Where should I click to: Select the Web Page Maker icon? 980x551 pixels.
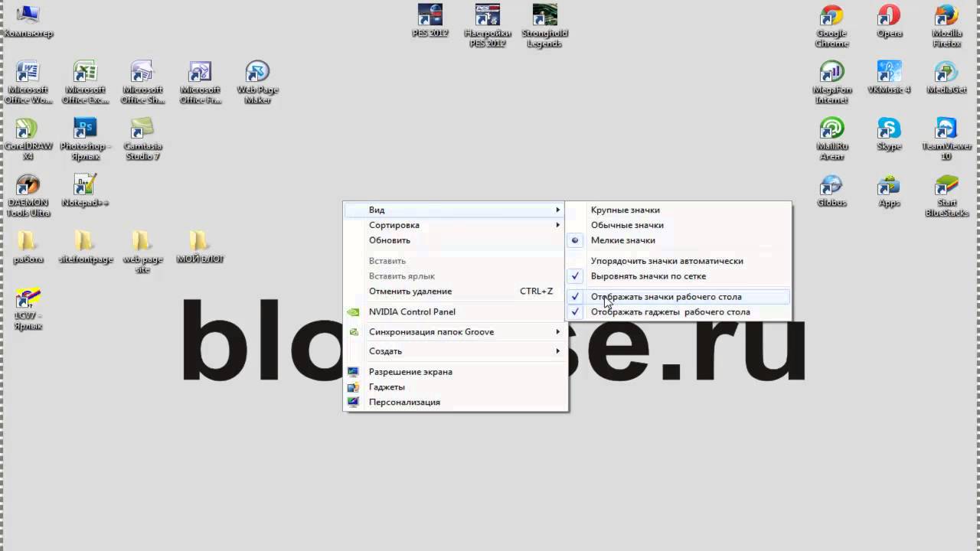click(x=257, y=83)
